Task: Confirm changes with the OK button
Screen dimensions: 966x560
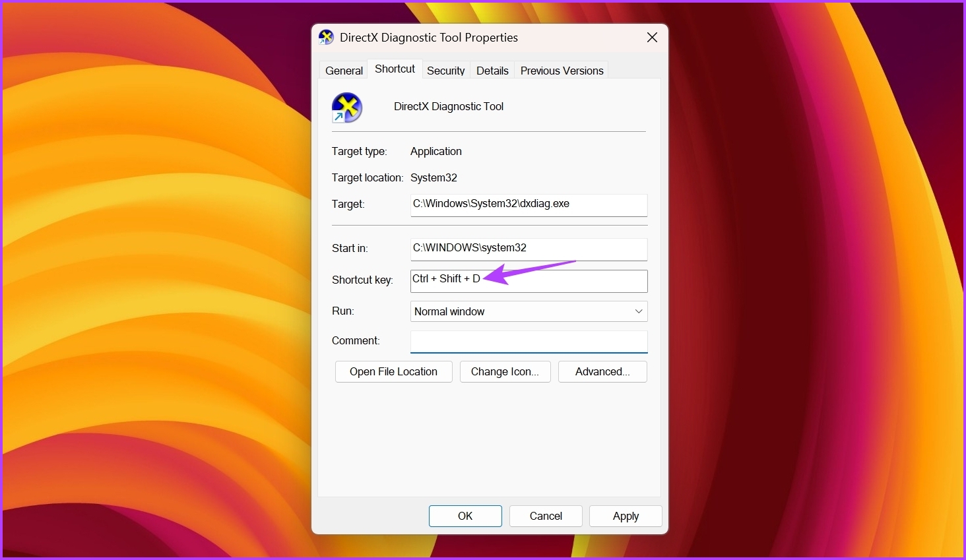Action: [x=465, y=516]
